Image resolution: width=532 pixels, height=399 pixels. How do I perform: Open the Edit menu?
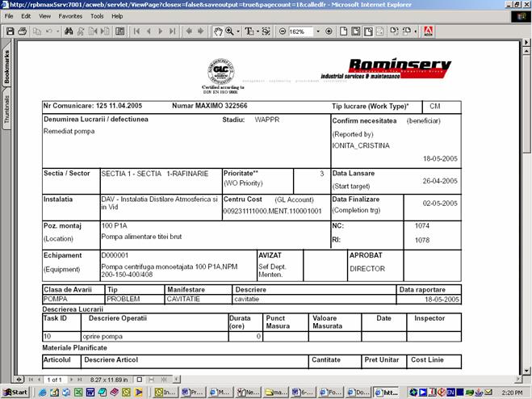(x=26, y=16)
